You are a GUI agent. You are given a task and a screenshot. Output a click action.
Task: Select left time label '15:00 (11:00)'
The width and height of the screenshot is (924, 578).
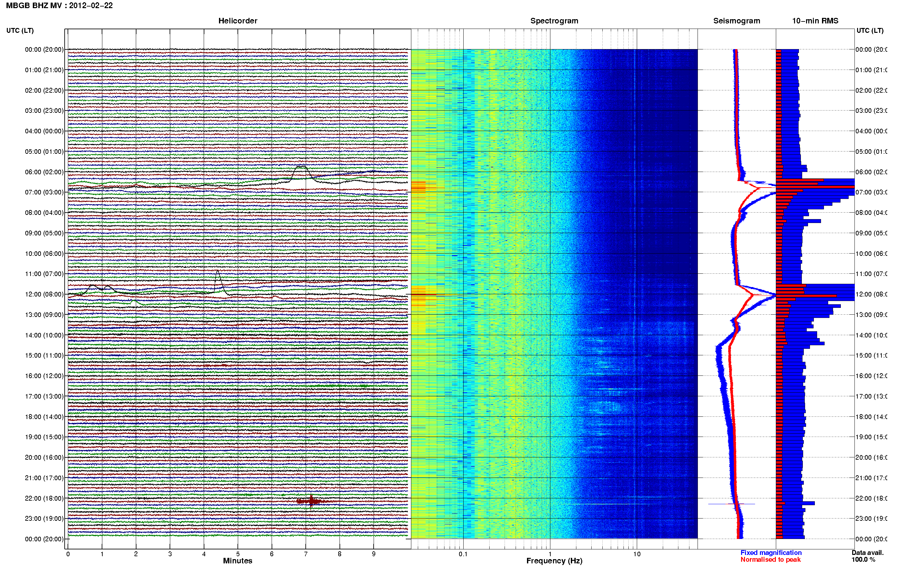[x=44, y=355]
